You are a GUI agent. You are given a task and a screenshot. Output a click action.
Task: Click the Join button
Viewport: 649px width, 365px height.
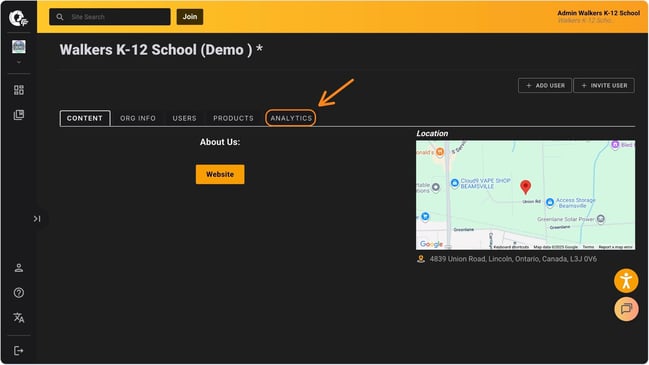coord(190,17)
